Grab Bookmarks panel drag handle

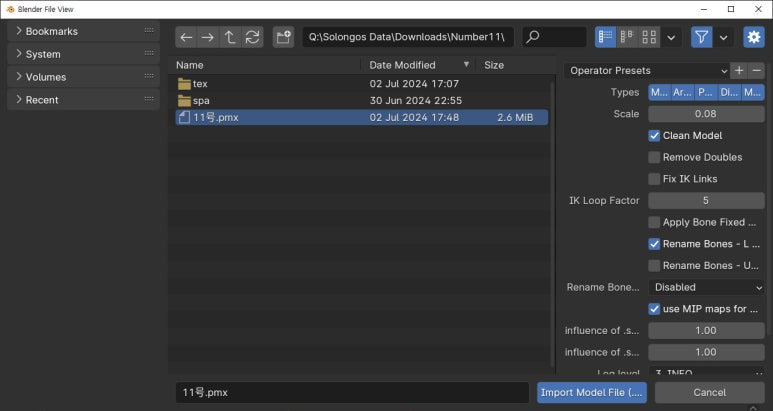[149, 31]
